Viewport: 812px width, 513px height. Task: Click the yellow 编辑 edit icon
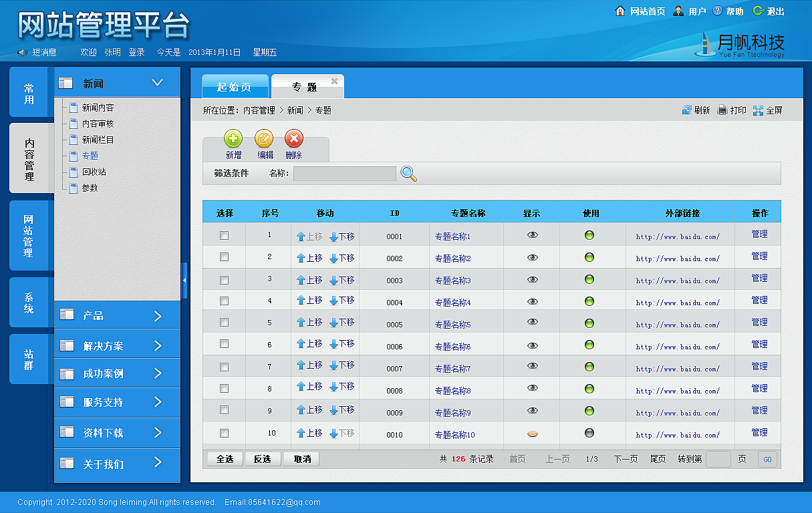tap(265, 139)
